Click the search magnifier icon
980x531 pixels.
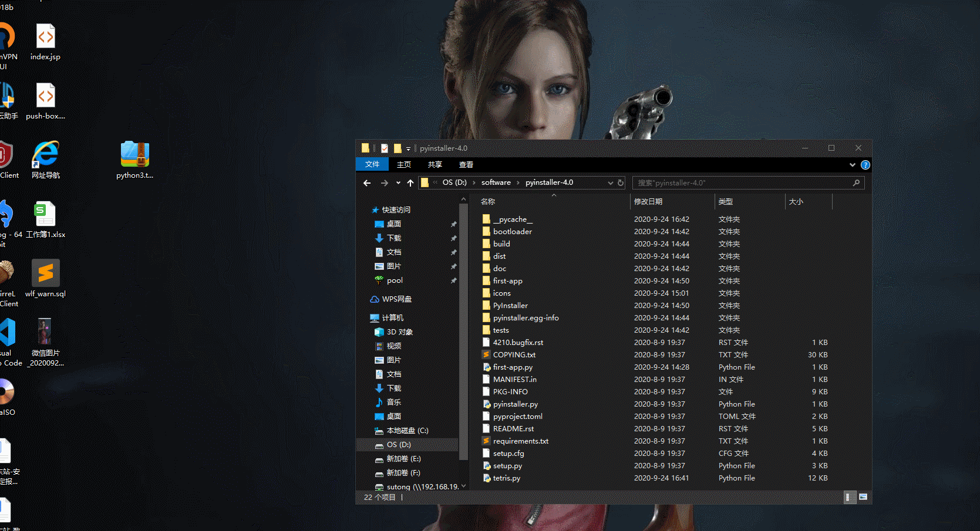click(x=856, y=183)
